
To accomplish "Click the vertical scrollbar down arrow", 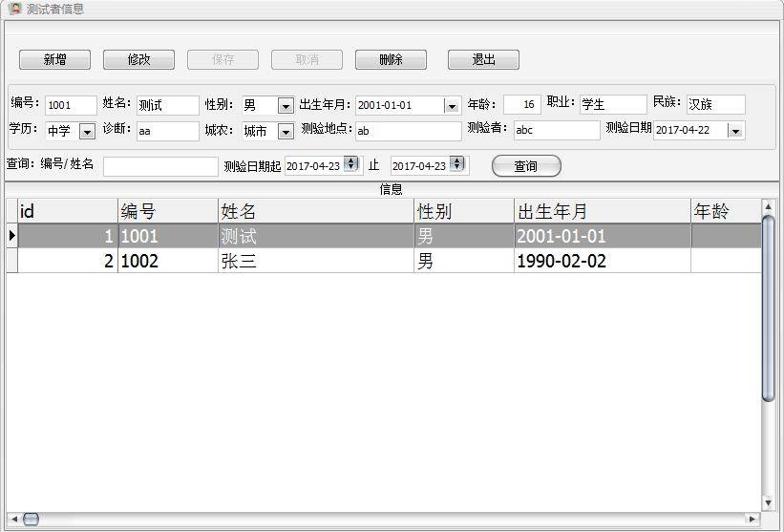I will tap(768, 502).
